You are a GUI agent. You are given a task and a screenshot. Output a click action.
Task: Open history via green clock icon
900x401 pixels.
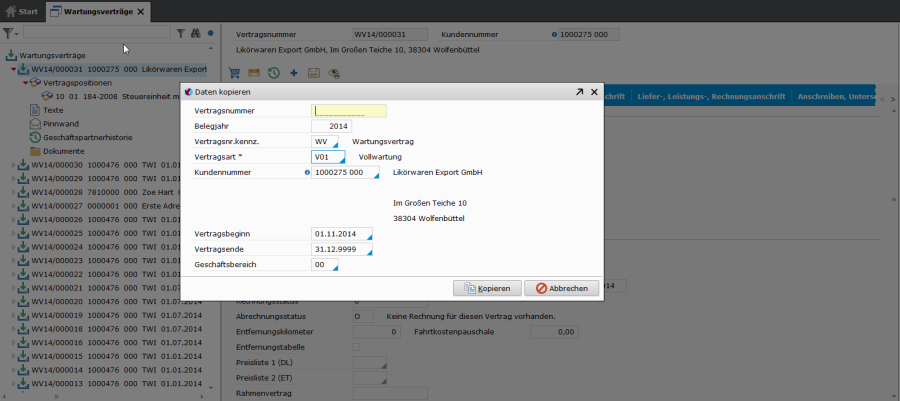(274, 73)
